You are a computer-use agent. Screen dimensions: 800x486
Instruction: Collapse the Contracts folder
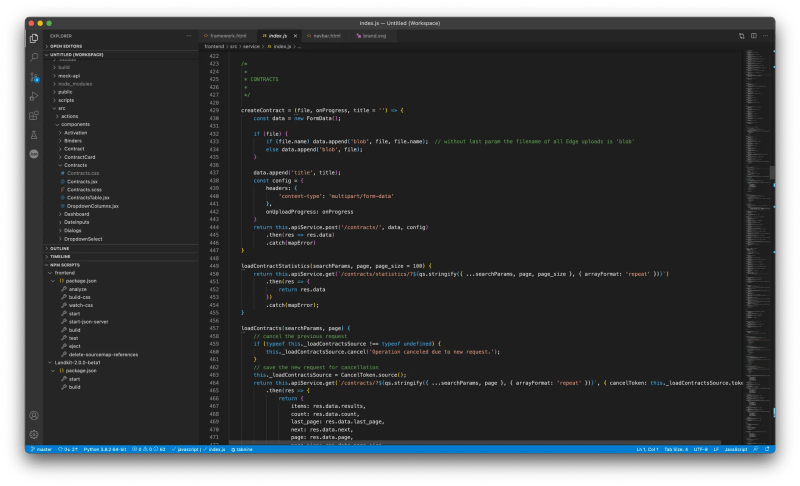75,165
